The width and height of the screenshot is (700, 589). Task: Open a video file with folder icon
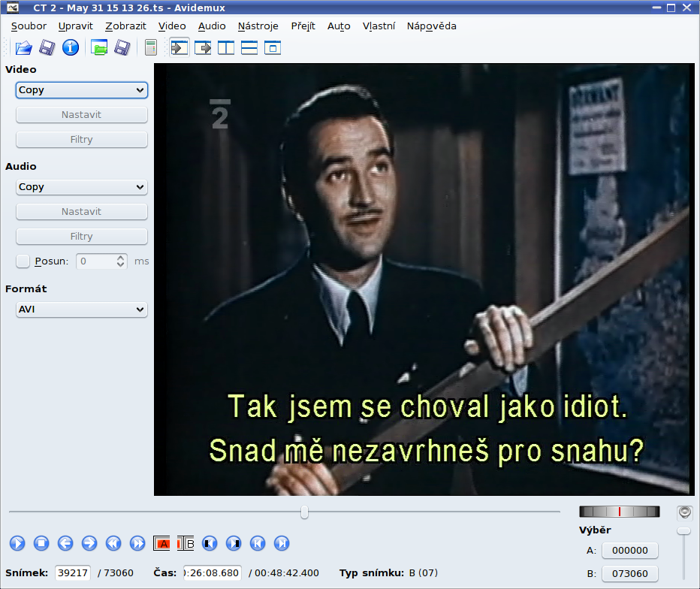point(24,47)
